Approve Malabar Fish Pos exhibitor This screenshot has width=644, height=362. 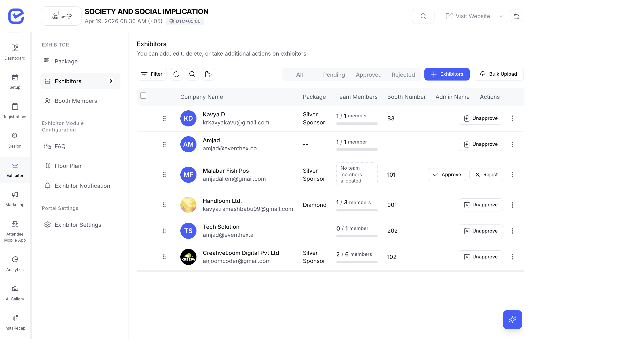(447, 175)
